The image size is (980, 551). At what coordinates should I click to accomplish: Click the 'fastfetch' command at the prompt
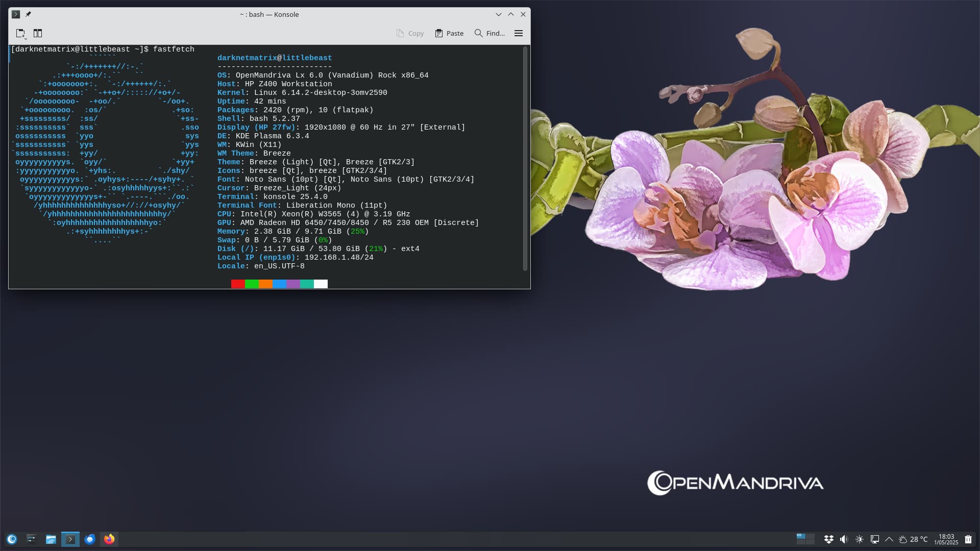174,49
